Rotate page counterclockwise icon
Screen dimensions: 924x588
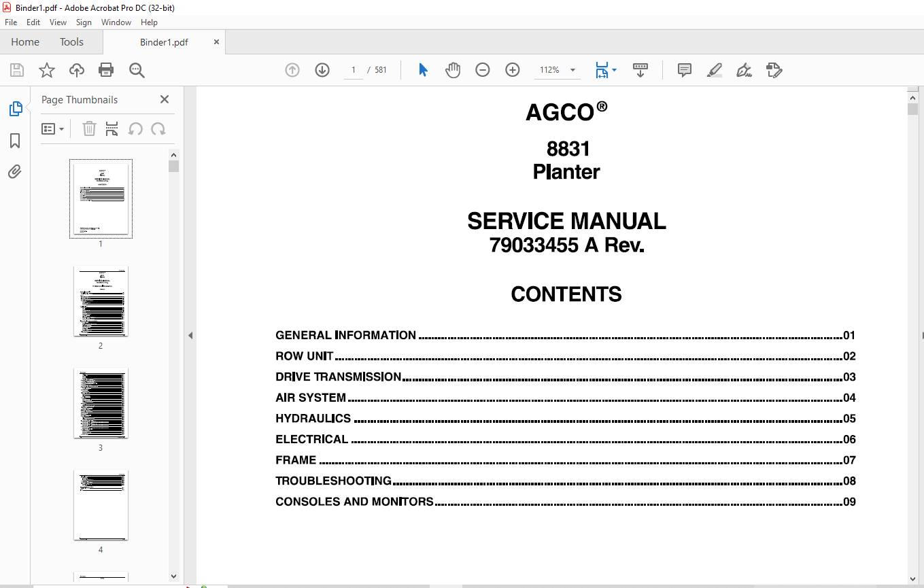tap(135, 129)
